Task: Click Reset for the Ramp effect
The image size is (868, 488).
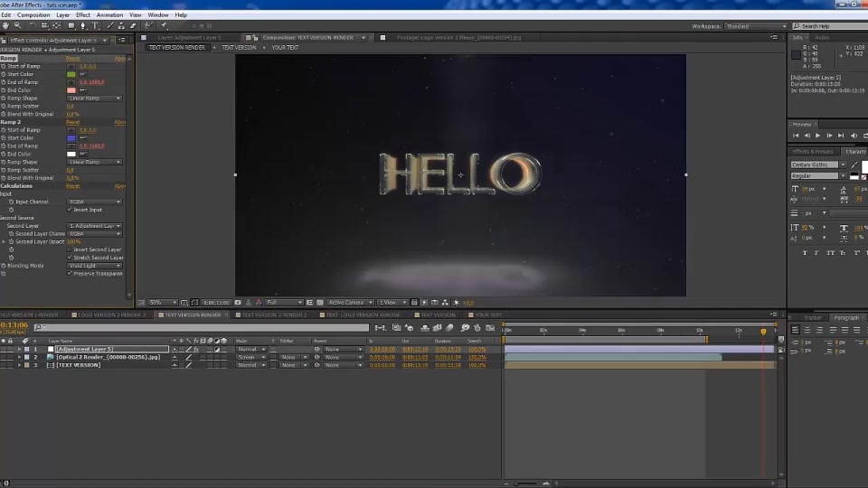Action: [x=72, y=58]
